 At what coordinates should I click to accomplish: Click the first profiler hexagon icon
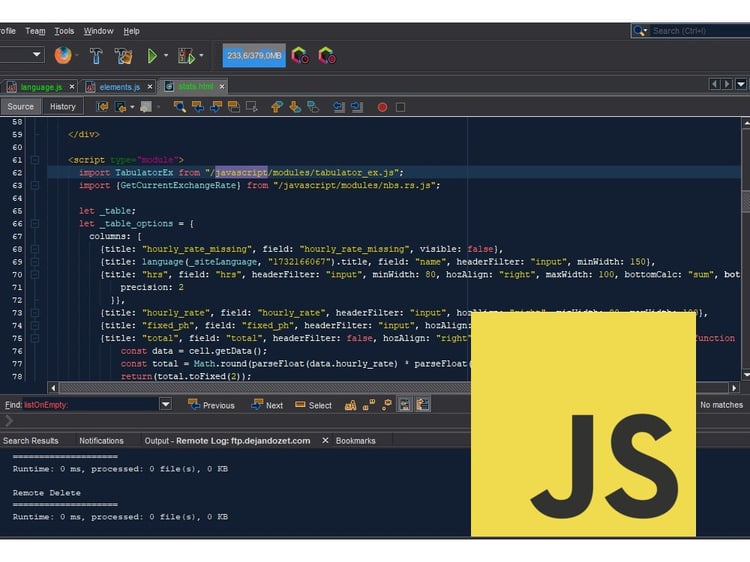click(x=300, y=55)
